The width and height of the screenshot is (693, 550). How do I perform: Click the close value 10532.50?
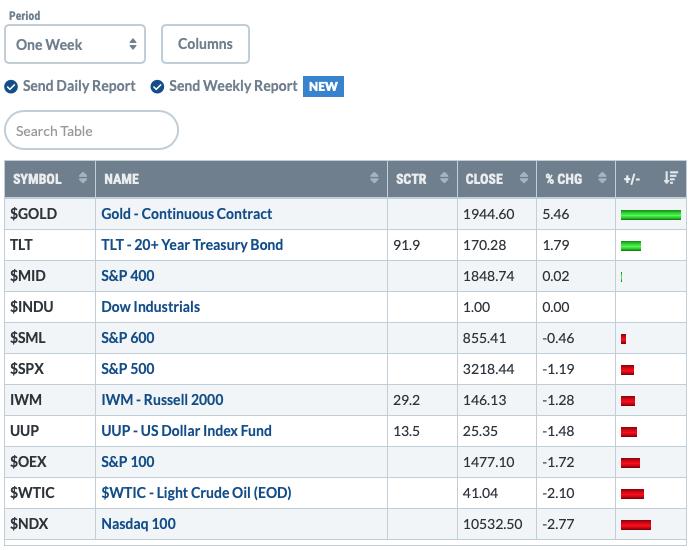[x=492, y=524]
